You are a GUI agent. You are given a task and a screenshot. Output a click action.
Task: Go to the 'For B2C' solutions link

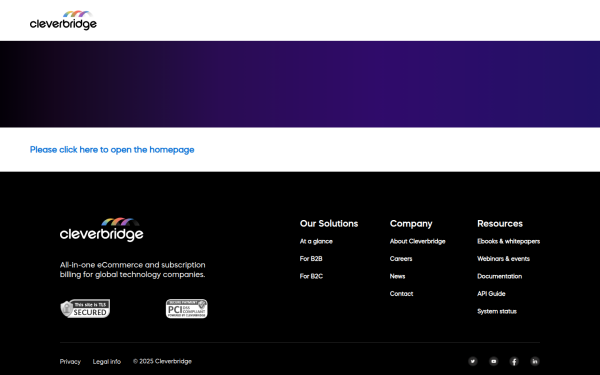tap(311, 276)
